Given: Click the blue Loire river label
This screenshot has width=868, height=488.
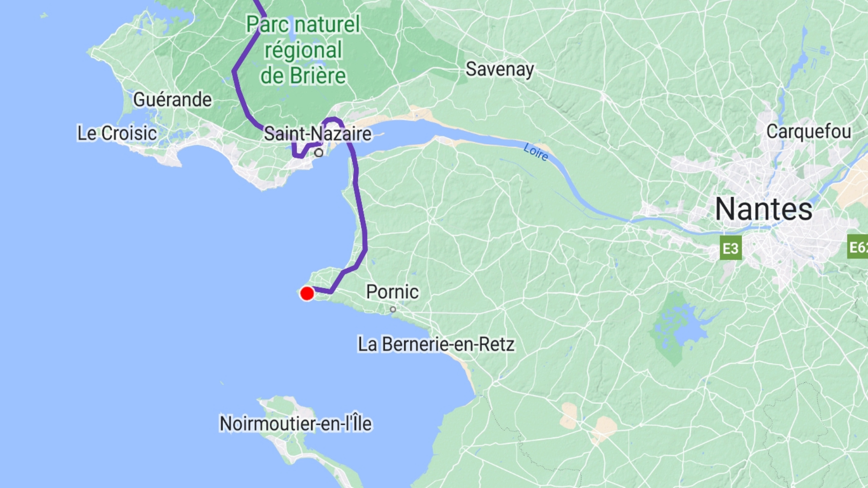Looking at the screenshot, I should tap(536, 152).
